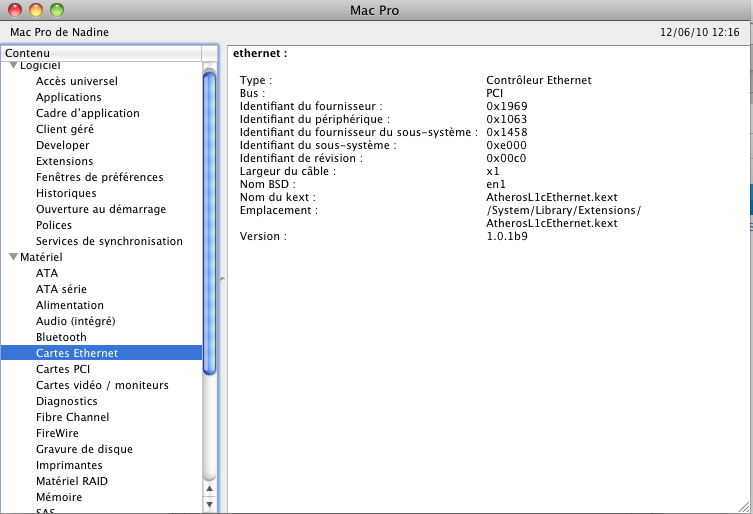Click the /System/Library/Extensions/ path
Viewport: 753px width, 514px height.
563,210
